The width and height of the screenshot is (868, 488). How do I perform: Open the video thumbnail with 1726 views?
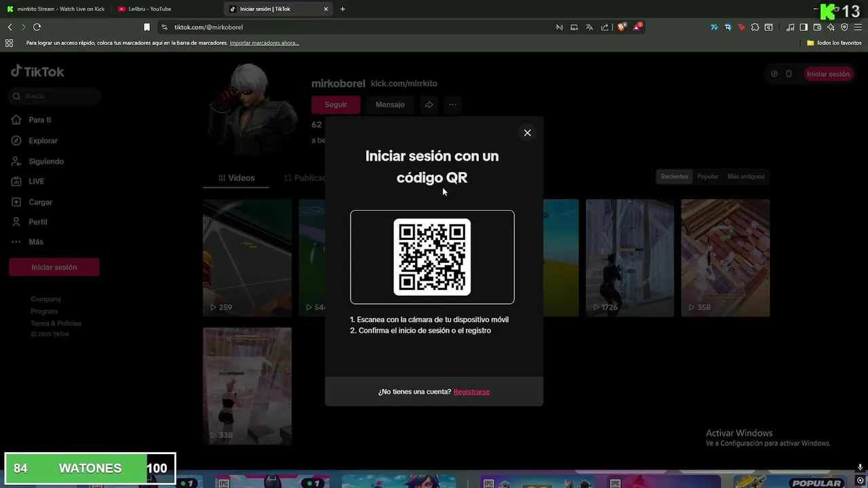coord(630,258)
